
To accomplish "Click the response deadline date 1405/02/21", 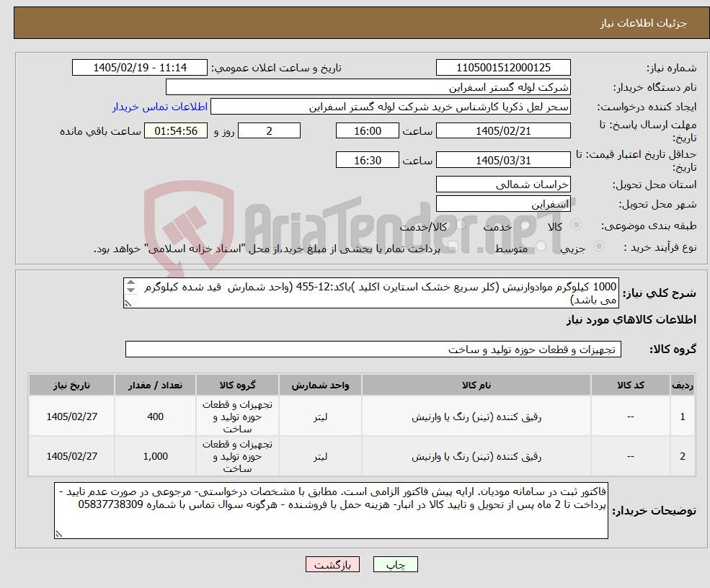I will click(x=503, y=131).
